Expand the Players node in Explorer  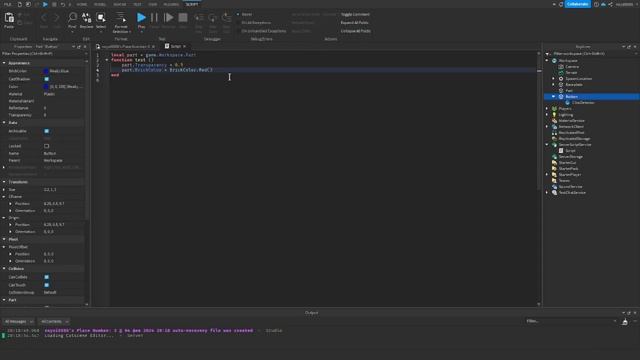click(547, 109)
